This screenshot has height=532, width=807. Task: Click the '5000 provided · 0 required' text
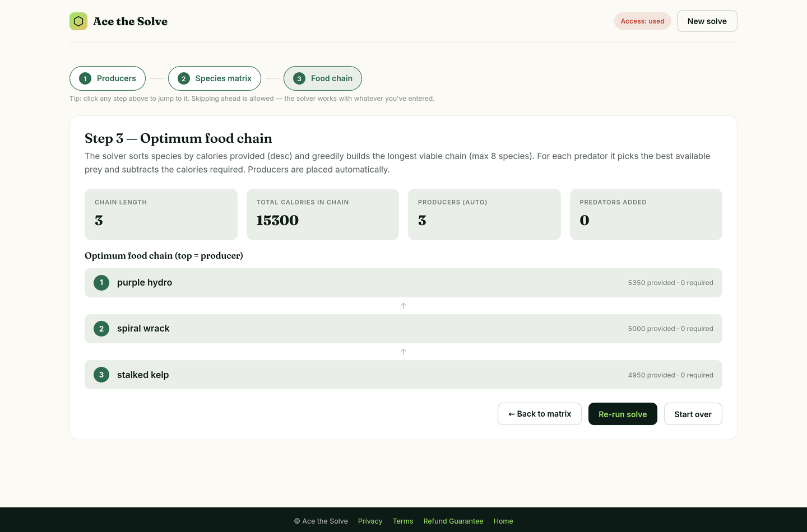tap(671, 329)
